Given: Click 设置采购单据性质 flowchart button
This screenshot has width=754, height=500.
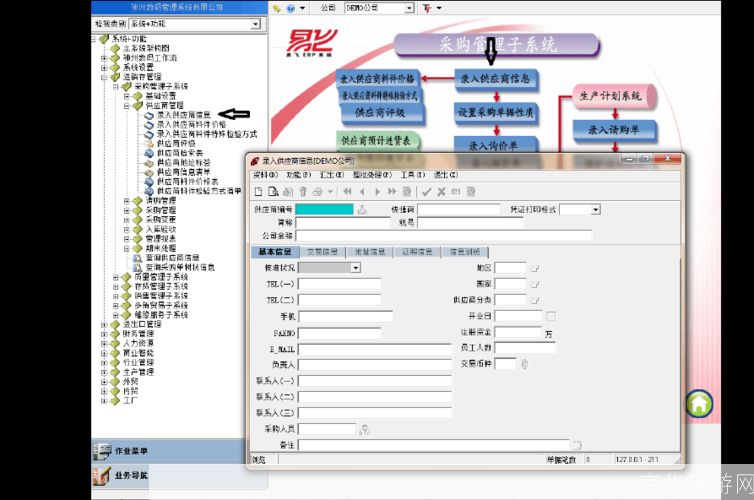Looking at the screenshot, I should click(495, 112).
